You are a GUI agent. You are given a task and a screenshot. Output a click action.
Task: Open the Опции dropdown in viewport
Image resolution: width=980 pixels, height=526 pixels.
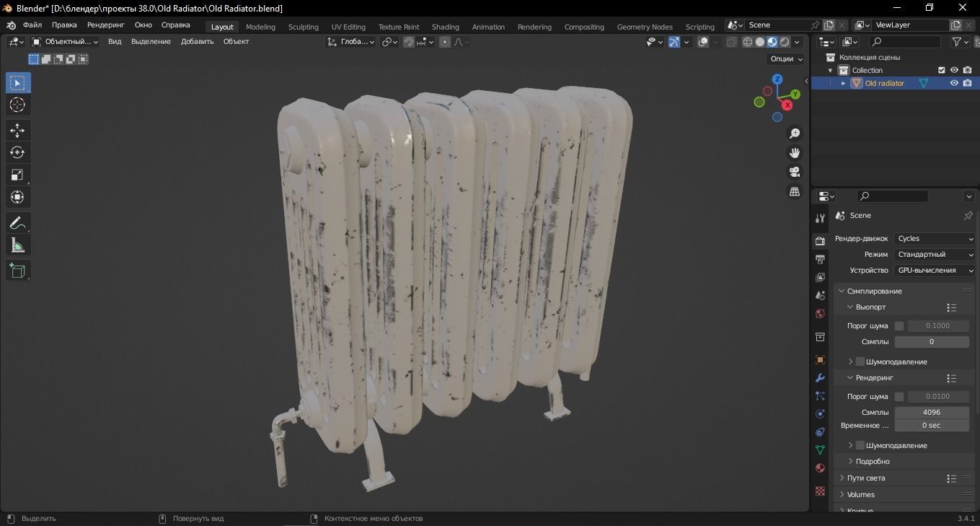[786, 59]
